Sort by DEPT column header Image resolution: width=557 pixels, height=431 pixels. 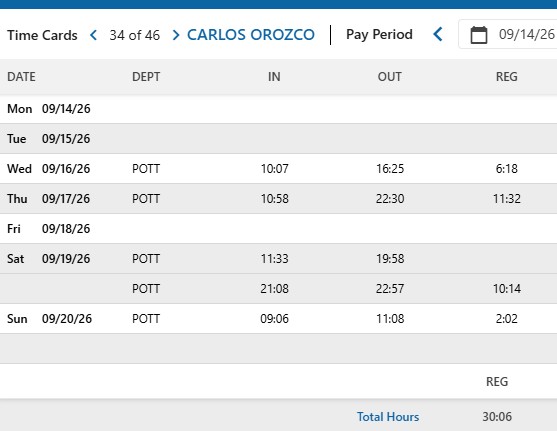click(x=146, y=77)
